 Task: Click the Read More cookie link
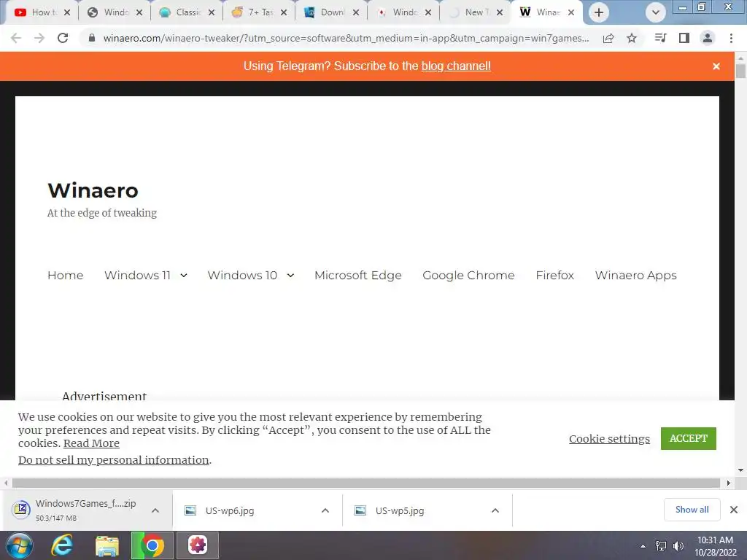(91, 443)
